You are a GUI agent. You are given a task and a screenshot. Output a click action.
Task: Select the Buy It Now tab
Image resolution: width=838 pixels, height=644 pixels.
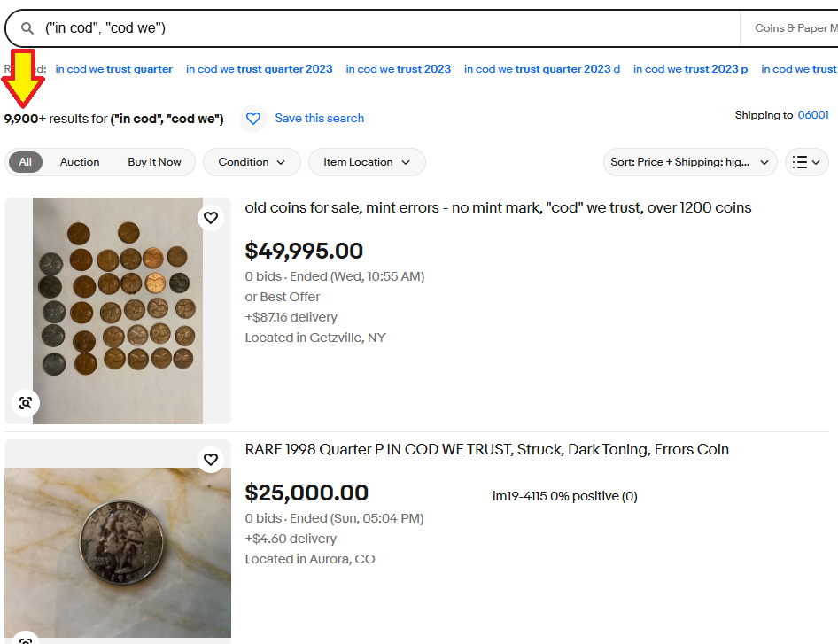[154, 162]
